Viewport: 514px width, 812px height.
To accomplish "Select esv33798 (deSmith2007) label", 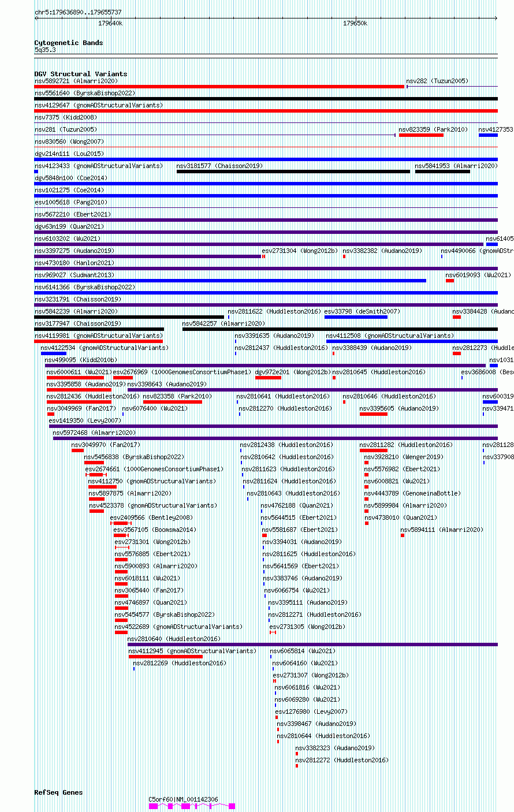I will point(362,311).
